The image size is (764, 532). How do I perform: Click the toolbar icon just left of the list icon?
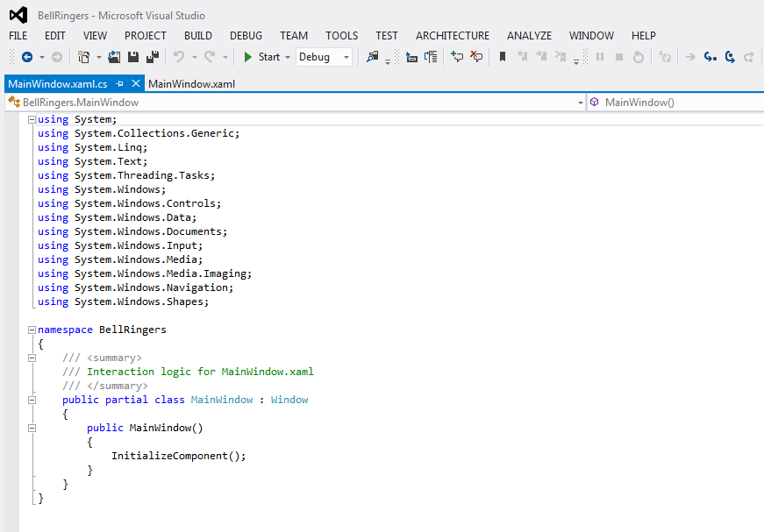point(411,58)
